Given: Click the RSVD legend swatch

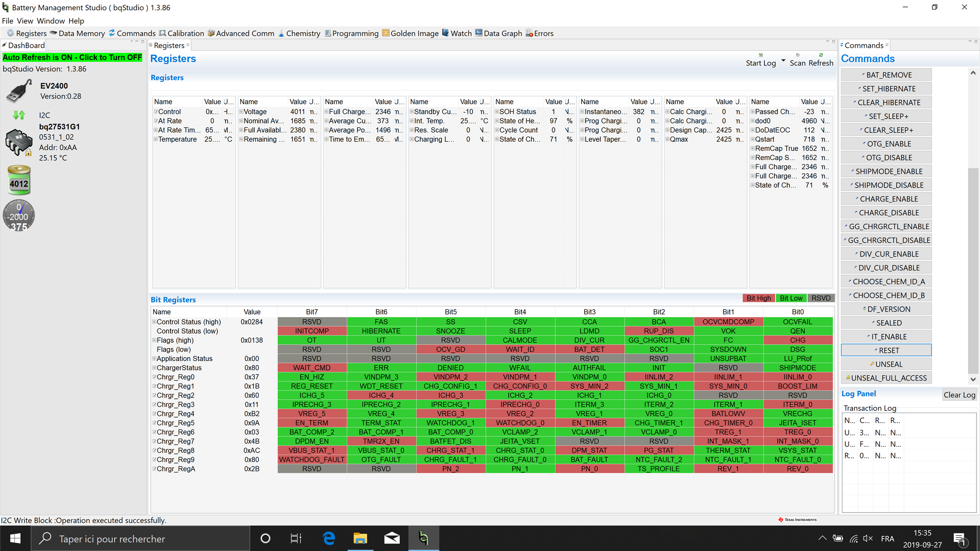Looking at the screenshot, I should [x=821, y=298].
